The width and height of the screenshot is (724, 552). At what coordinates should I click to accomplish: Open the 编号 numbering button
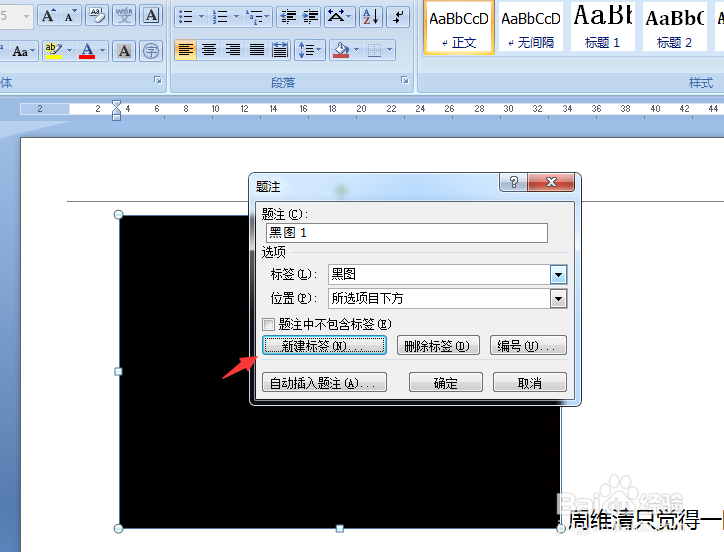528,346
